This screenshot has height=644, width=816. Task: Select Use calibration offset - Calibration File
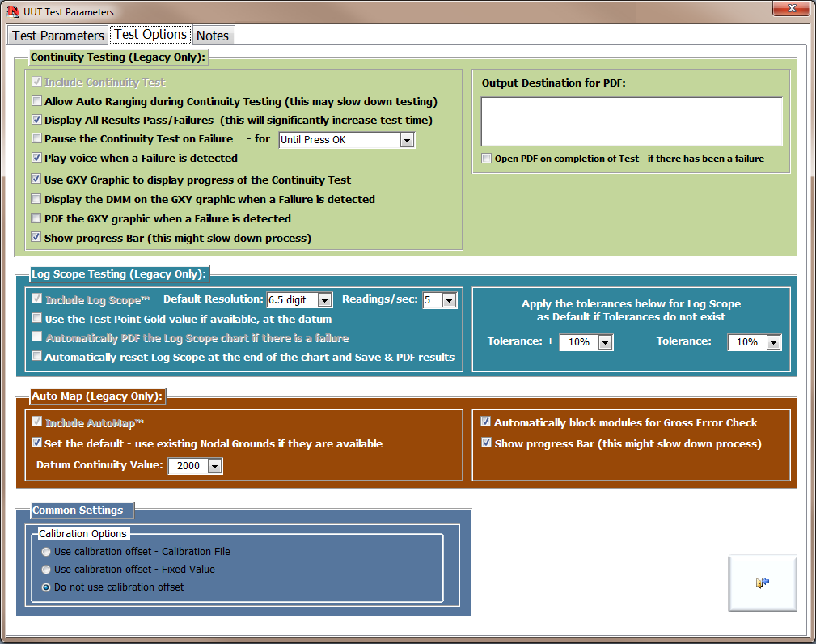click(47, 552)
